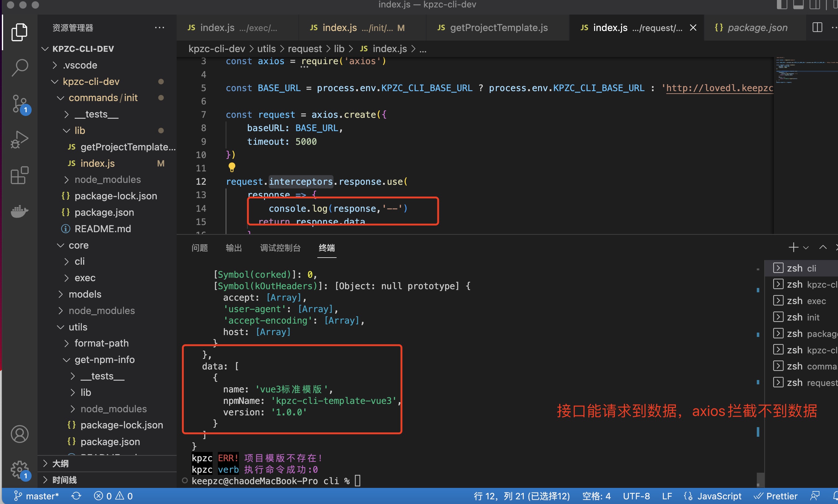The image size is (838, 504).
Task: Synchronize changes via status bar sync icon
Action: (76, 496)
